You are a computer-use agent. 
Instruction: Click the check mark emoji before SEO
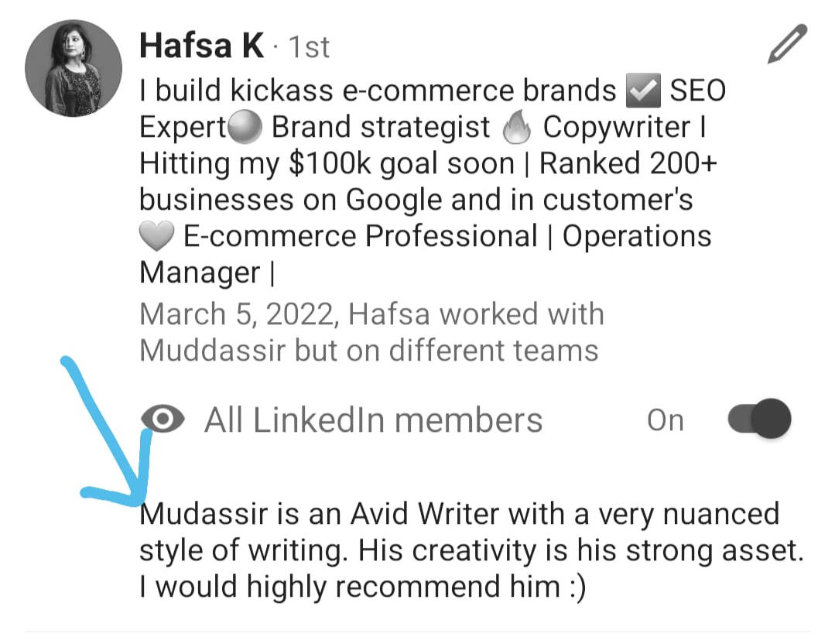click(x=642, y=91)
